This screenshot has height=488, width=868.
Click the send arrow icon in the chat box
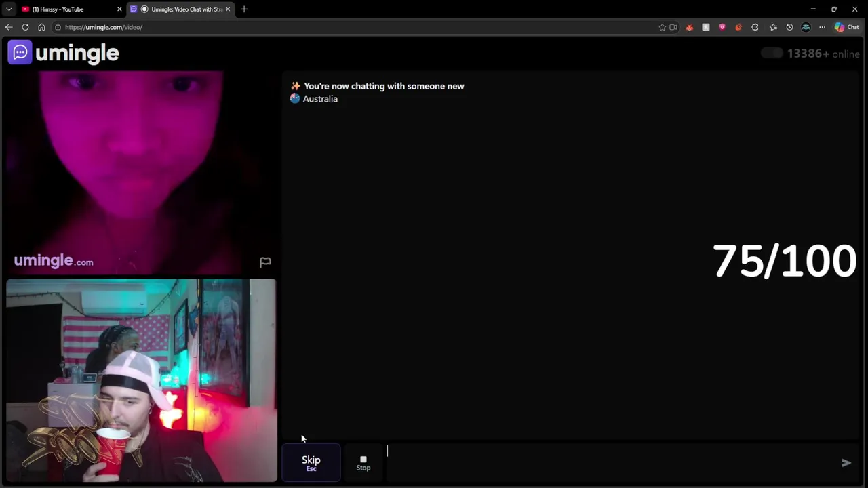(x=846, y=463)
